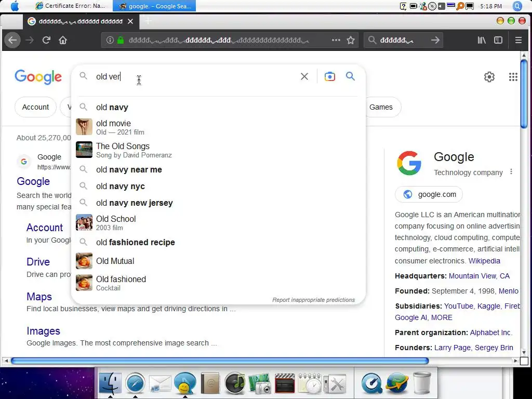Image resolution: width=532 pixels, height=399 pixels.
Task: Choose suggestion 'Old School' 2003 film
Action: pos(218,222)
